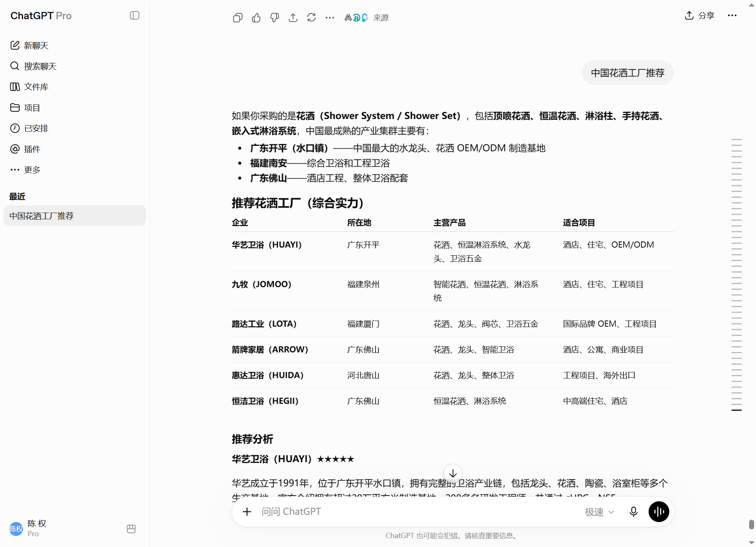Click cell 中高端住宅、酒店

[595, 401]
